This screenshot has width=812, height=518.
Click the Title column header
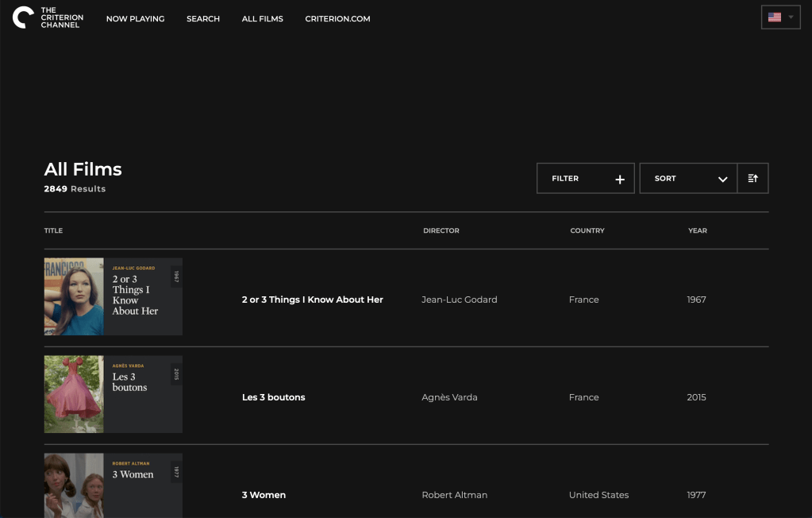pos(53,231)
